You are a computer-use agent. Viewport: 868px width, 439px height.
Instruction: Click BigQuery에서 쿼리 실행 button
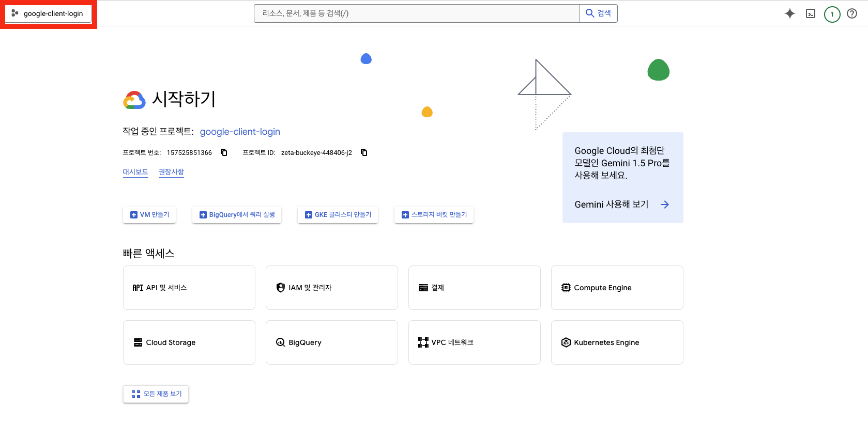pyautogui.click(x=237, y=215)
